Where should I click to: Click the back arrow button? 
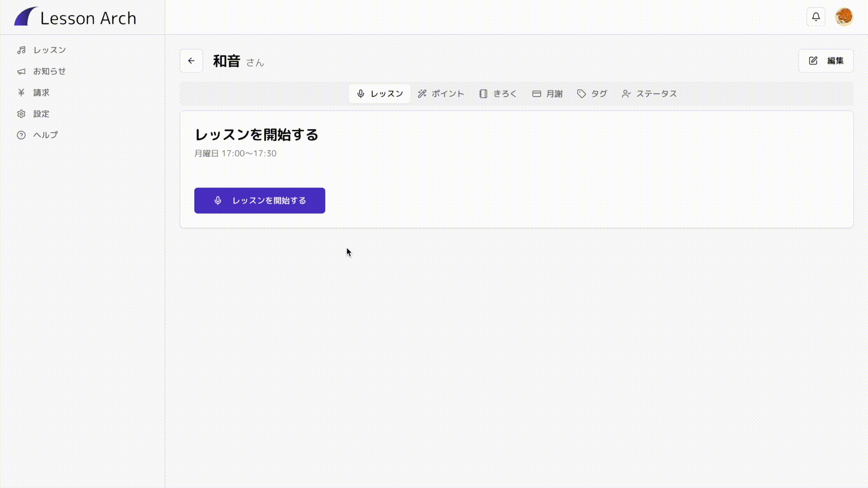coord(191,61)
